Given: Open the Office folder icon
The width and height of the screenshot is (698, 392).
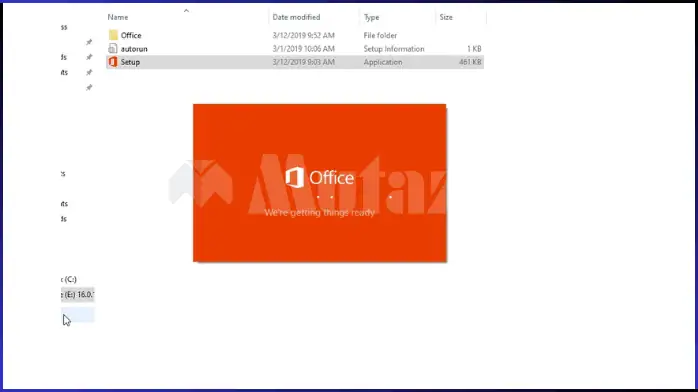Looking at the screenshot, I should (x=113, y=35).
